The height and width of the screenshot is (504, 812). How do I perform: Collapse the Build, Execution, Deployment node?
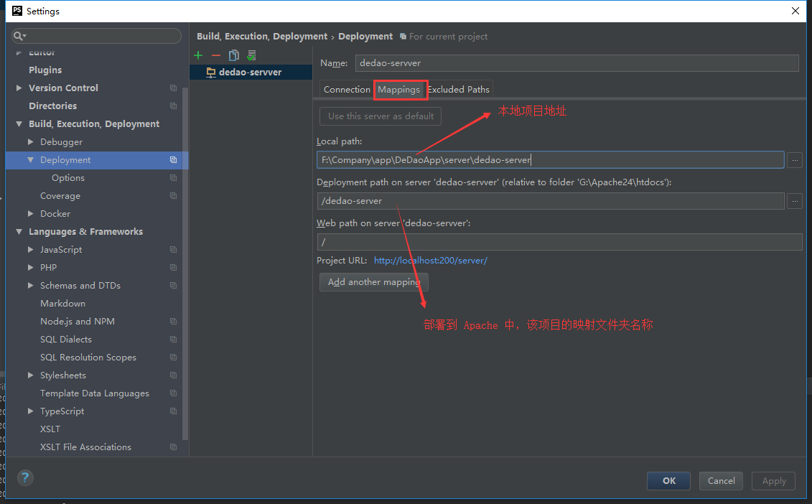point(19,123)
